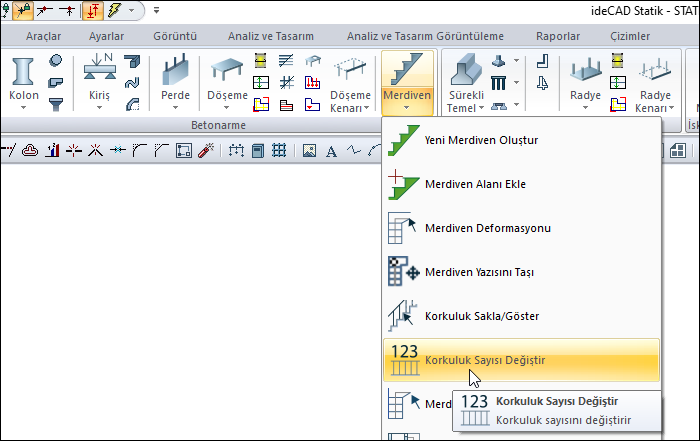The width and height of the screenshot is (700, 441).
Task: Select the arc beam icon beside Kiriş
Action: coord(132,104)
